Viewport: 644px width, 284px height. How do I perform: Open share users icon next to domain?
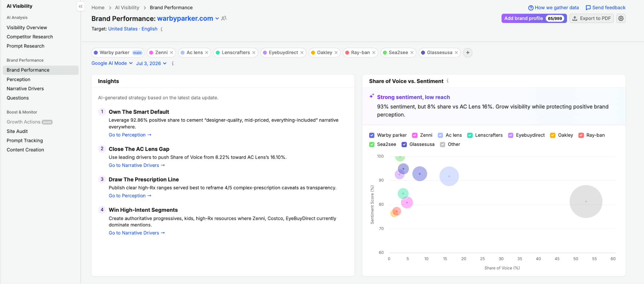coord(224,19)
